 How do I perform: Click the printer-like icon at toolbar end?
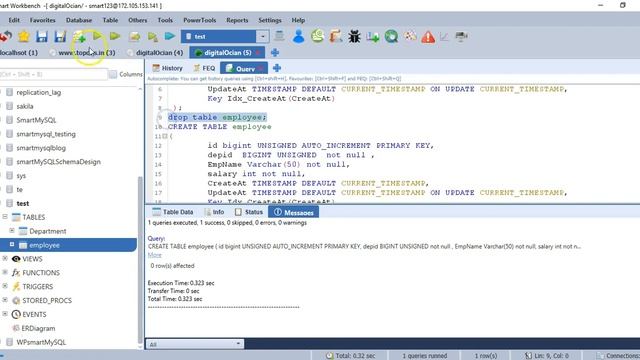coord(461,37)
